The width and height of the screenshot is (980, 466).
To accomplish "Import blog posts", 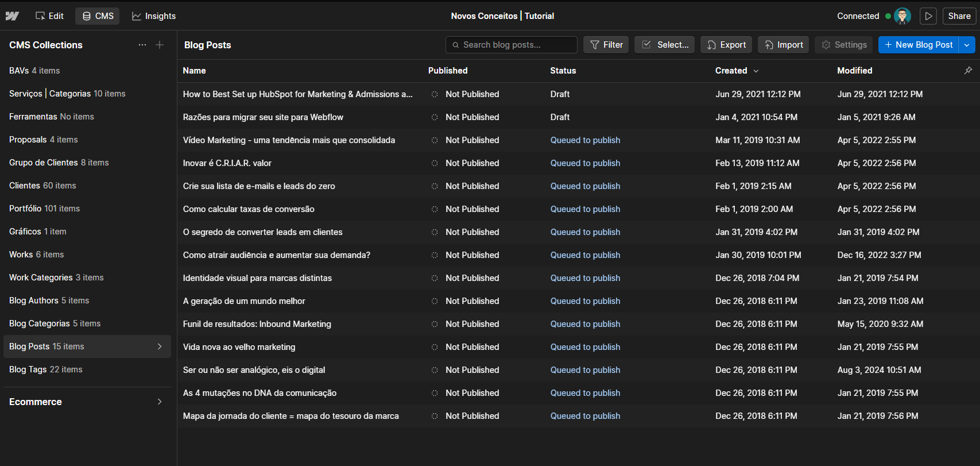I will click(x=784, y=45).
